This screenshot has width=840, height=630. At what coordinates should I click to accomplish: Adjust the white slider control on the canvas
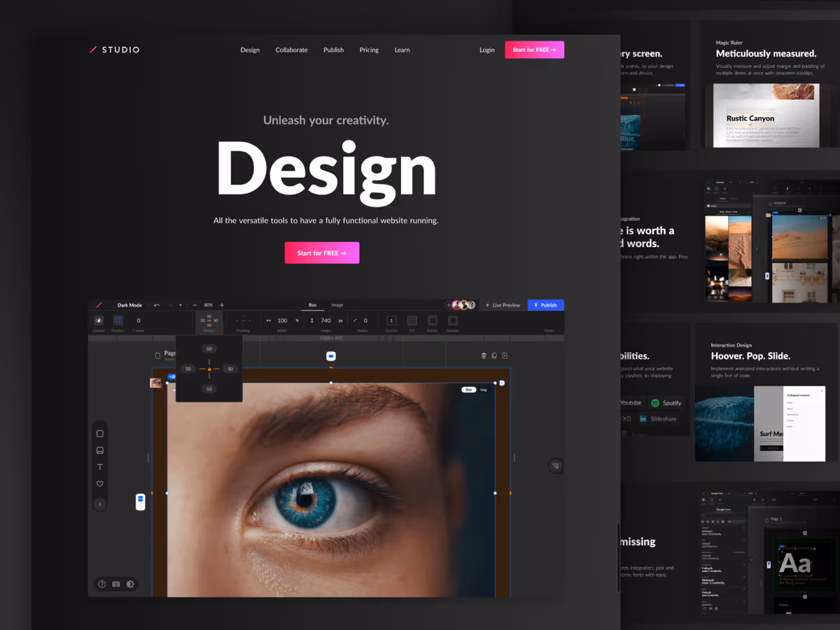pyautogui.click(x=140, y=502)
